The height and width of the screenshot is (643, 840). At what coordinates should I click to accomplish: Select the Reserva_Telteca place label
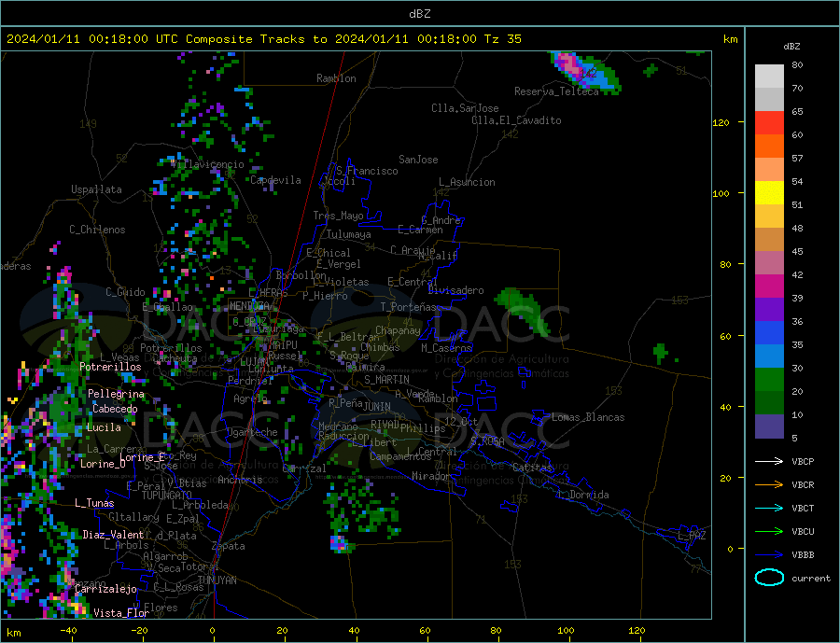[x=556, y=91]
